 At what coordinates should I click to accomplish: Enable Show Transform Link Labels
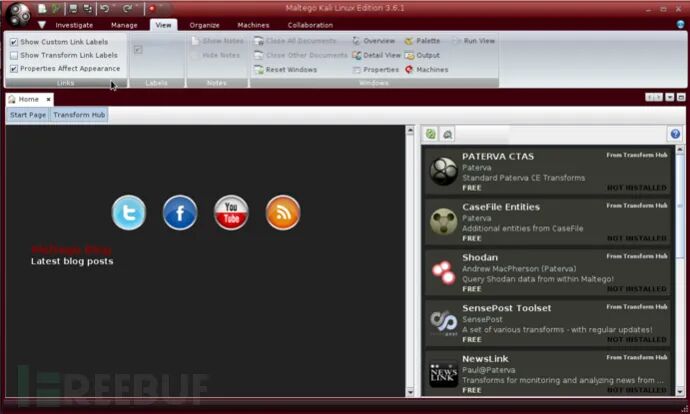[64, 55]
